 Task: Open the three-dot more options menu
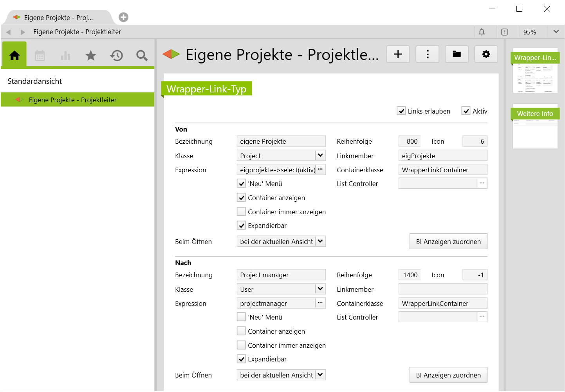pos(427,54)
